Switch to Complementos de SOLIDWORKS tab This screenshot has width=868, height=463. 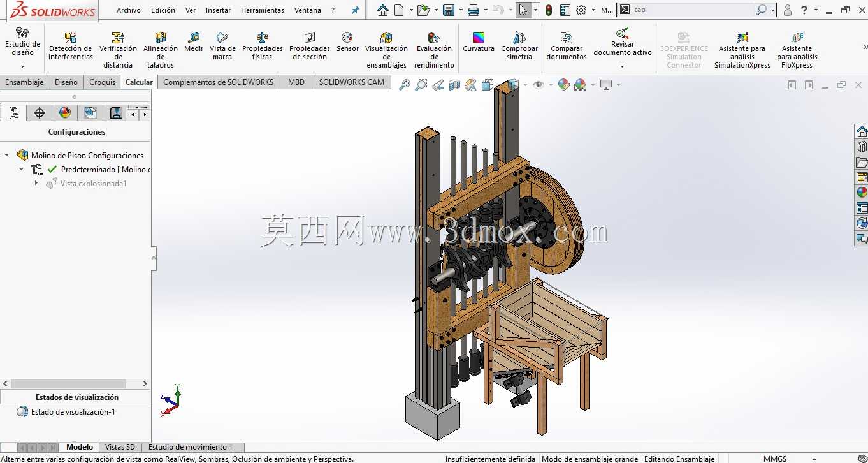219,82
